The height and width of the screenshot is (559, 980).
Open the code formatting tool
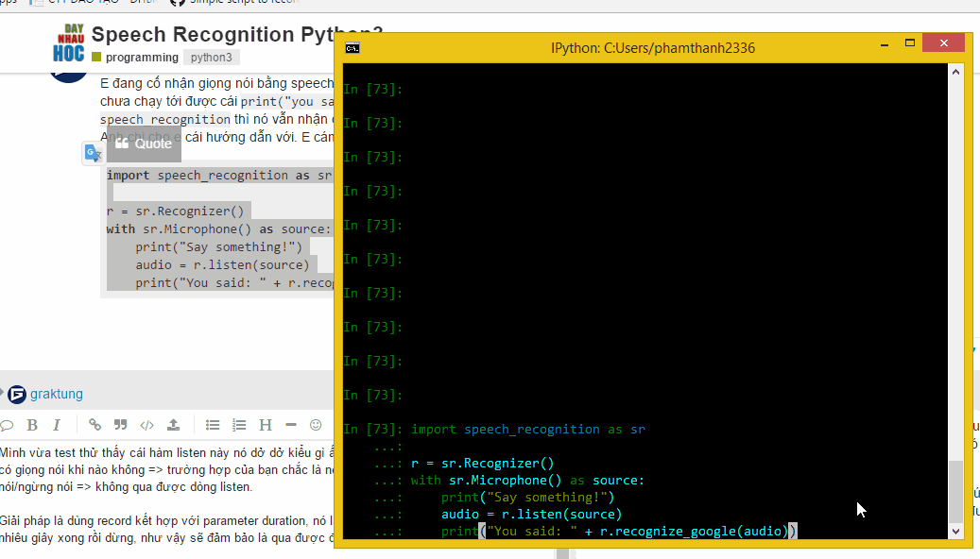(146, 425)
